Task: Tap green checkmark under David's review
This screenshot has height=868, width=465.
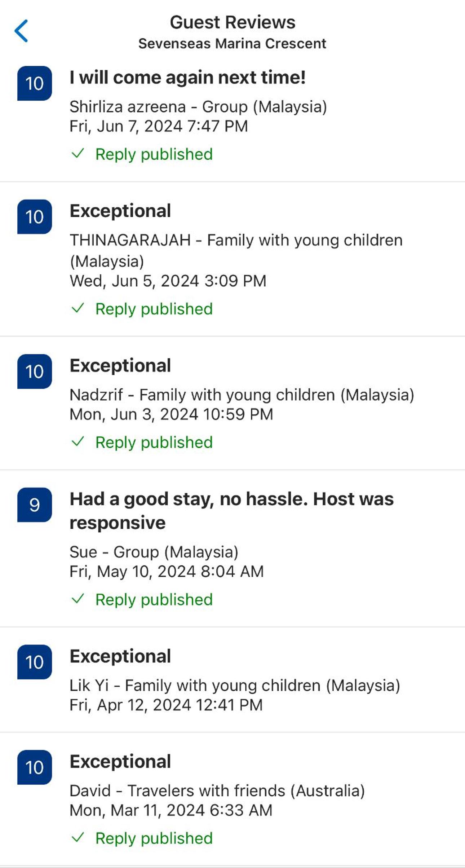Action: click(78, 837)
